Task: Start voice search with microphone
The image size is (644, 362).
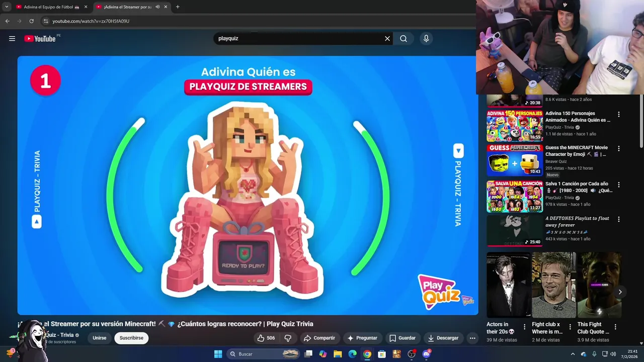Action: tap(426, 39)
